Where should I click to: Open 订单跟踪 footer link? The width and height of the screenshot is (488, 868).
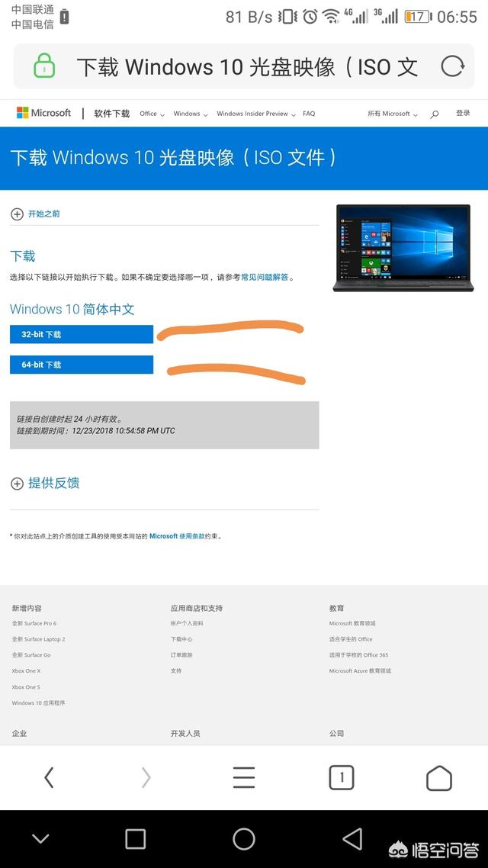click(x=181, y=655)
